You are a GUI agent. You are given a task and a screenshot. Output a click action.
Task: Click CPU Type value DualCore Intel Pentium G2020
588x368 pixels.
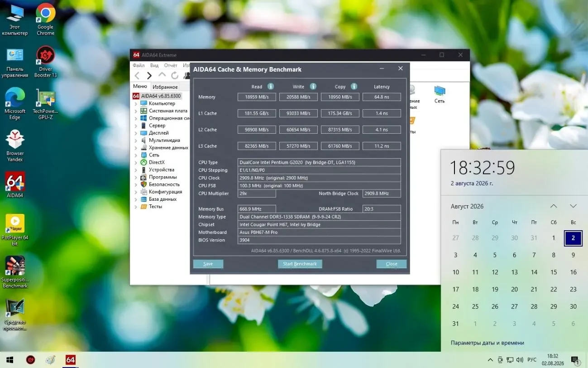[x=319, y=162]
